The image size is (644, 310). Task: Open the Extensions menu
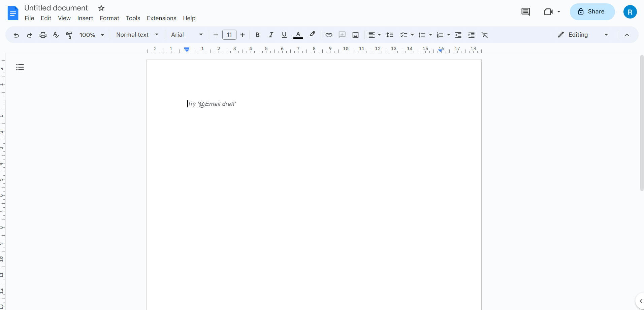click(x=162, y=18)
